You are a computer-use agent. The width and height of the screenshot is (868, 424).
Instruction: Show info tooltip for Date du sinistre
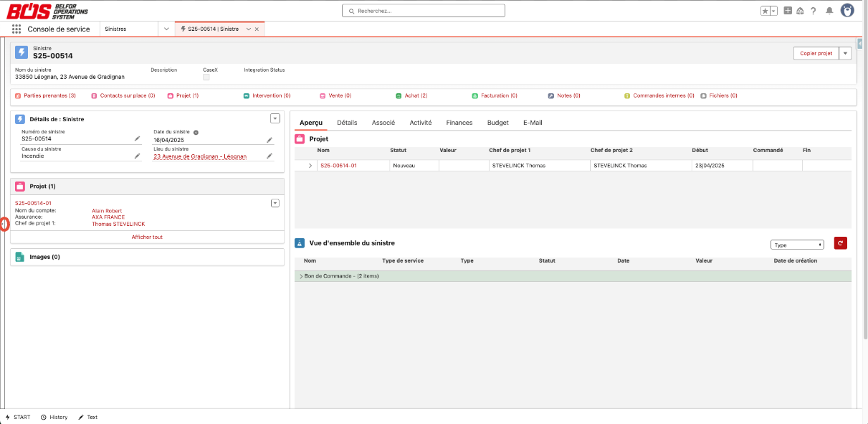[196, 132]
